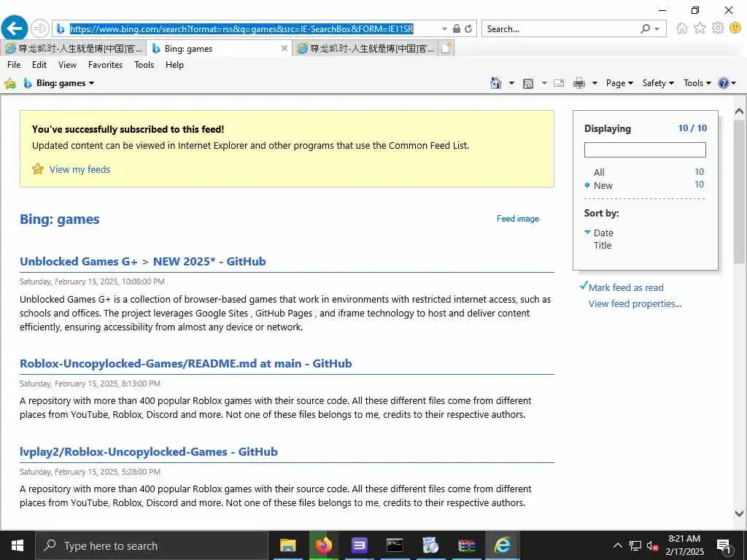
Task: Open the menu bar Tools menu
Action: tap(144, 65)
